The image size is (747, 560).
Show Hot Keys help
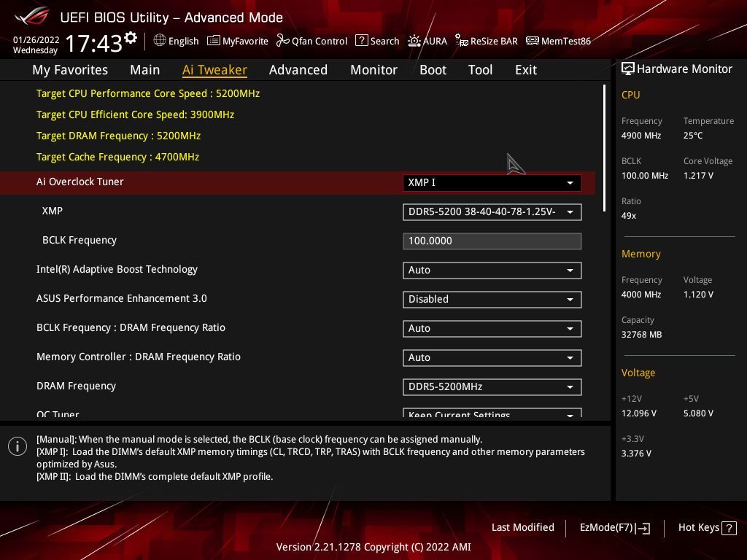(707, 528)
